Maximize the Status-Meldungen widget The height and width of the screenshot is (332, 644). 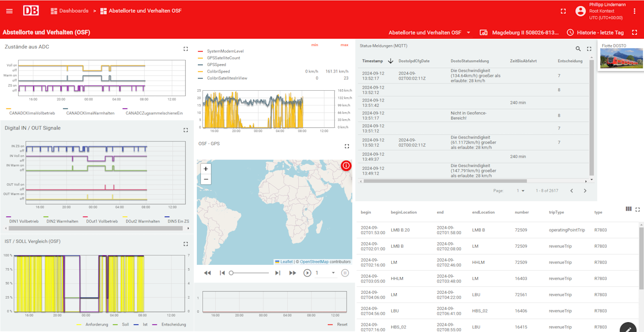[x=589, y=48]
